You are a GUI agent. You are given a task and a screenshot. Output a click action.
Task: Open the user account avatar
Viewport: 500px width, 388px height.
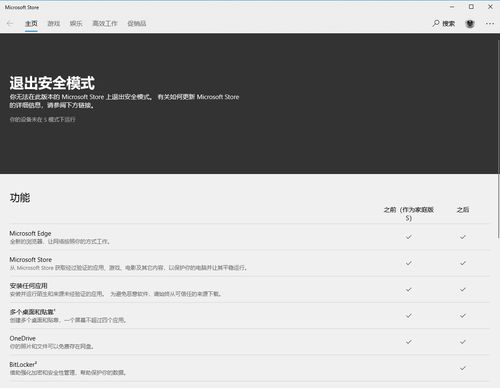[x=470, y=24]
